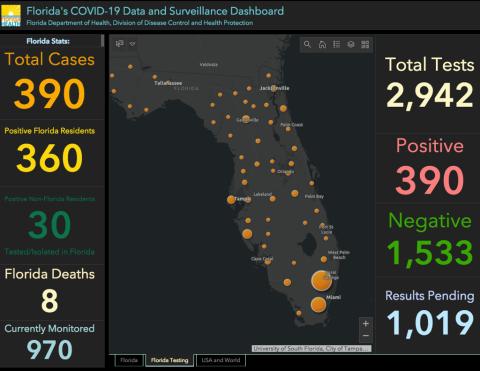
Task: Select the Miami case bubble
Action: click(x=318, y=305)
